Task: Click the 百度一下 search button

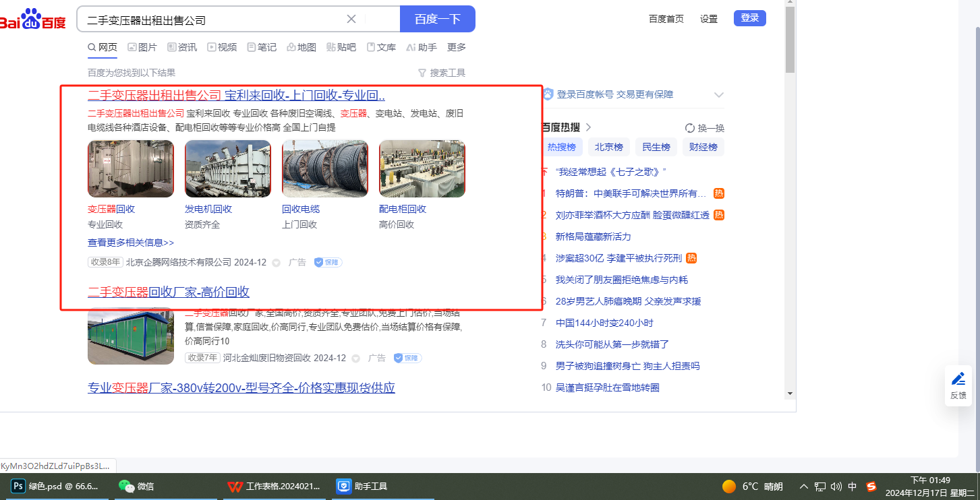Action: pos(438,19)
